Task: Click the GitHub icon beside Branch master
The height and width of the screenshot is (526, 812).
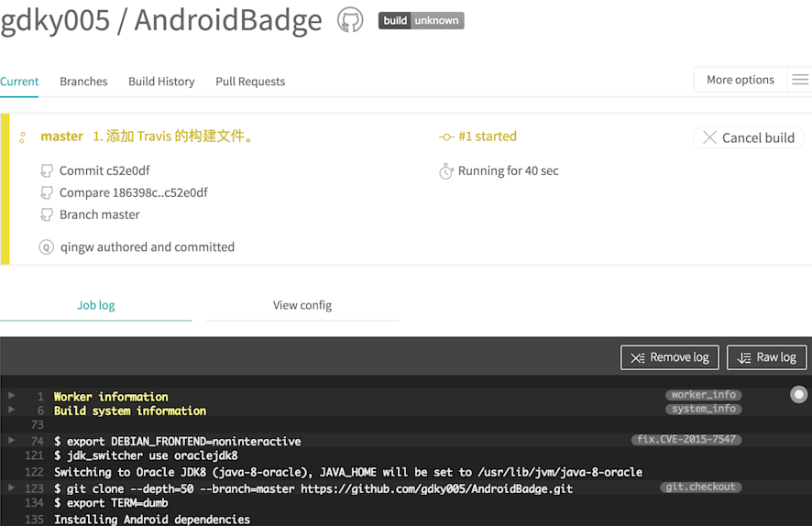Action: pyautogui.click(x=47, y=214)
